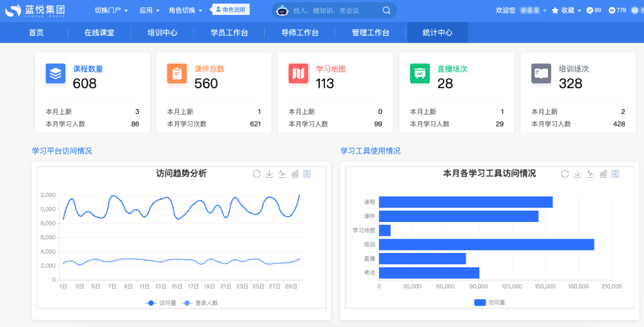Open the user name dropdown after 欢迎您

pos(534,11)
